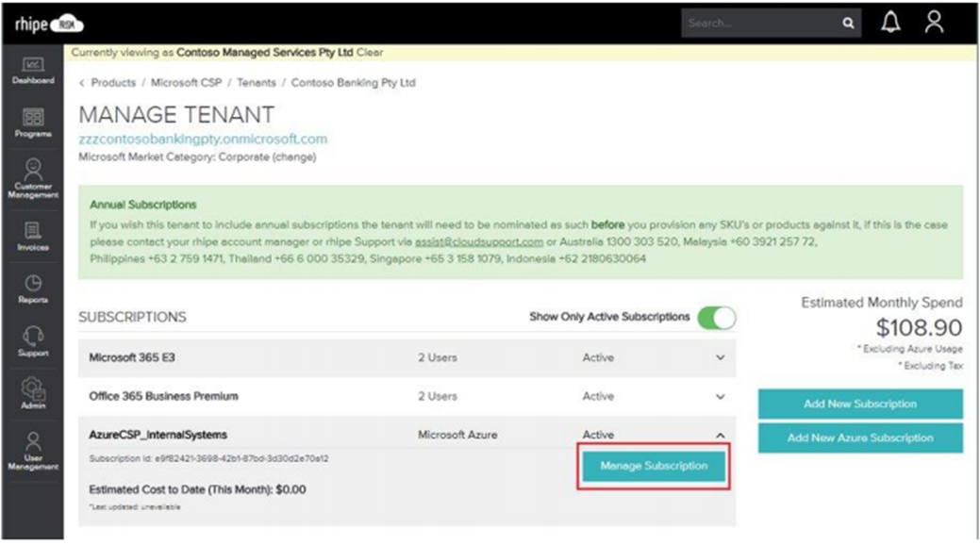Click the $108.90 estimated spend value

[x=919, y=327]
